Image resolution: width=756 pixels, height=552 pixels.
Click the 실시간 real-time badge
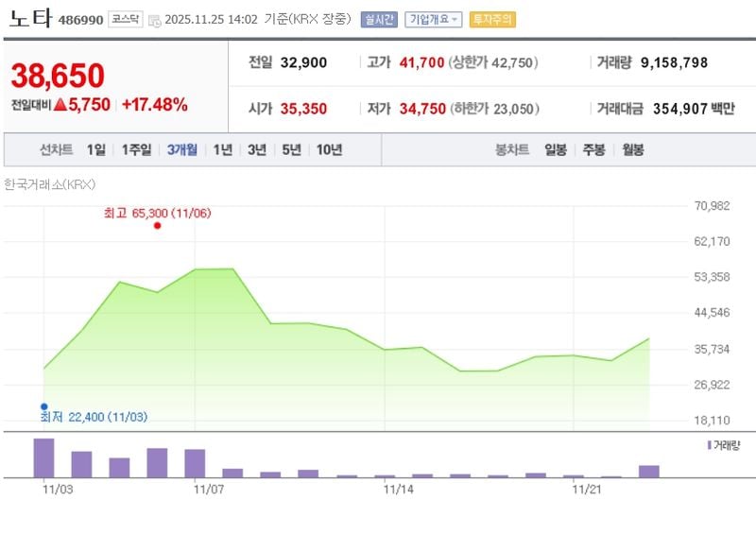(x=379, y=19)
